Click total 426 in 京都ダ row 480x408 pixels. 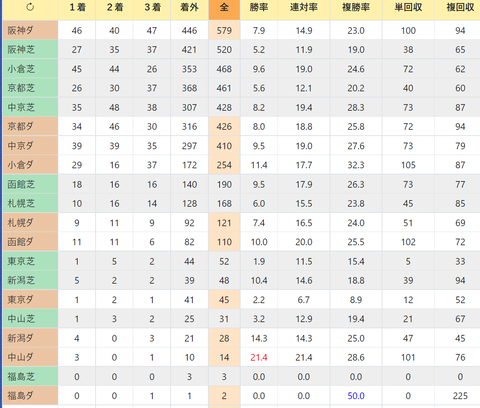point(224,126)
